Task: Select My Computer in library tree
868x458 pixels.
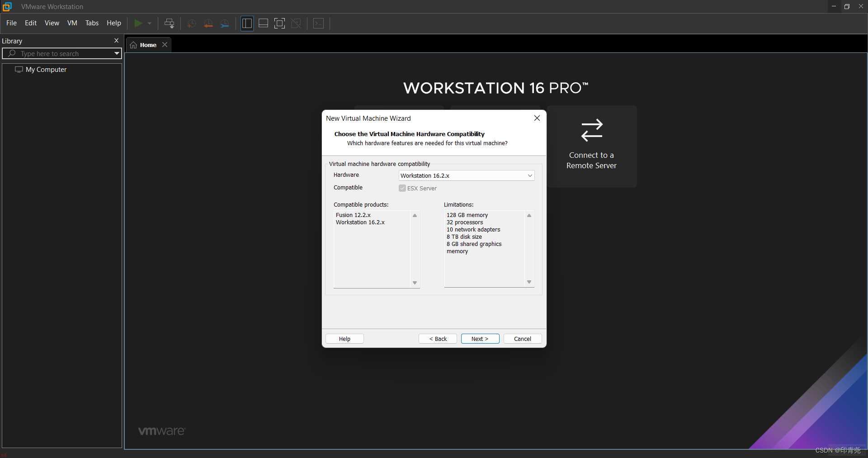Action: point(46,70)
